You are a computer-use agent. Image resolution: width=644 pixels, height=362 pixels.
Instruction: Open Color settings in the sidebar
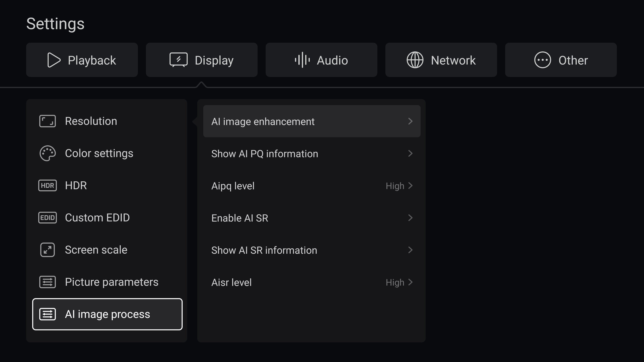(108, 153)
